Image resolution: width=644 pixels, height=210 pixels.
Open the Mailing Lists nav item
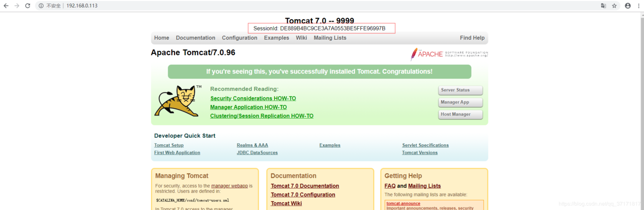click(x=330, y=38)
